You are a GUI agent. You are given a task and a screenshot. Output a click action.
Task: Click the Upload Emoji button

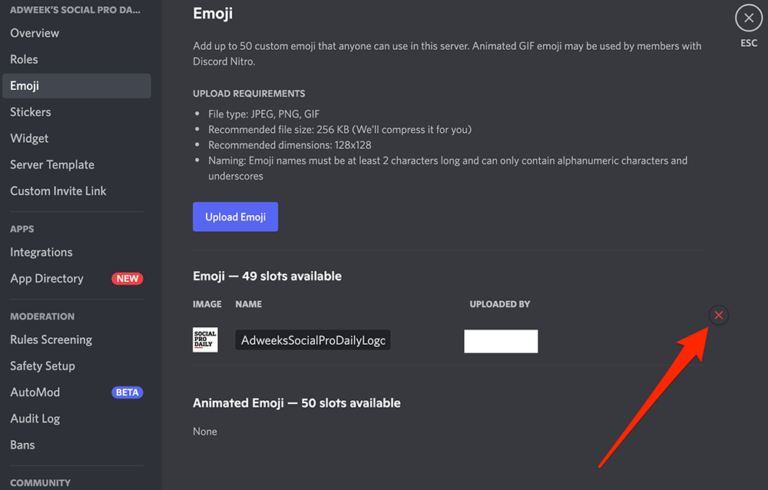click(x=235, y=217)
